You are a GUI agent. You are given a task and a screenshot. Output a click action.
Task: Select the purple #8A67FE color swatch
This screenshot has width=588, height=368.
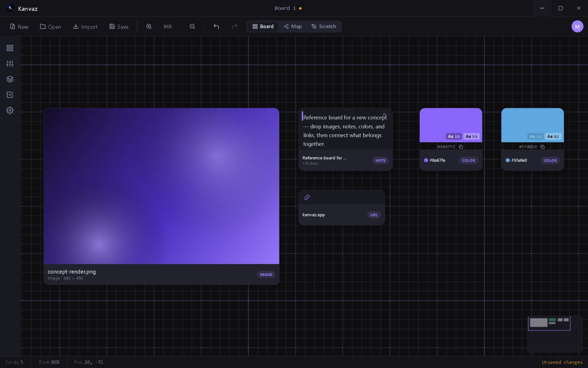pyautogui.click(x=451, y=125)
